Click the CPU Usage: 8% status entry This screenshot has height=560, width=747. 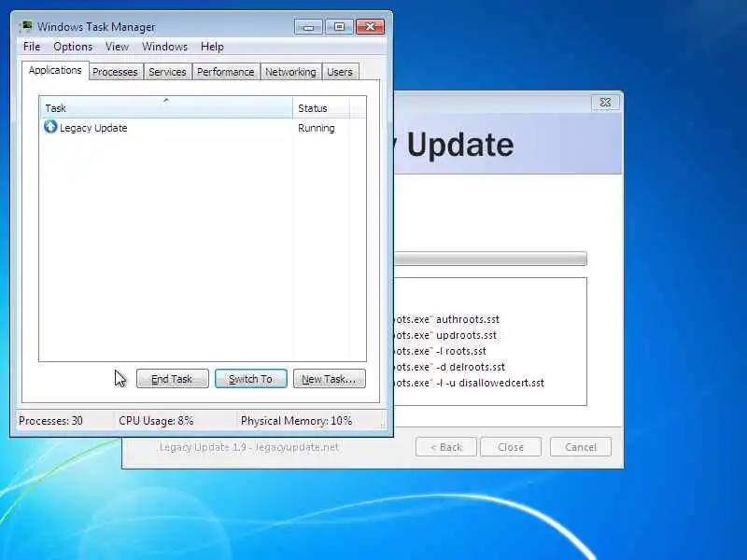point(156,421)
